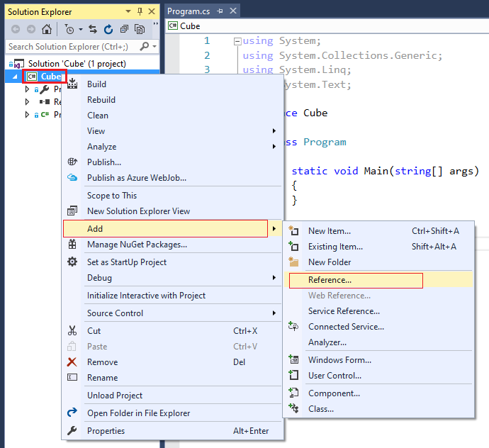This screenshot has width=489, height=448.
Task: Open the Source Control submenu
Action: pyautogui.click(x=173, y=313)
